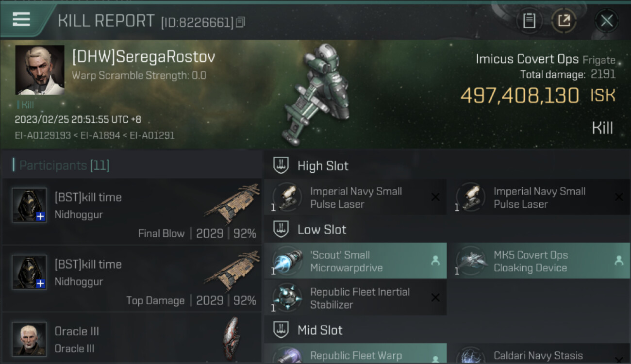Collapse the Mid Slot section

point(281,330)
